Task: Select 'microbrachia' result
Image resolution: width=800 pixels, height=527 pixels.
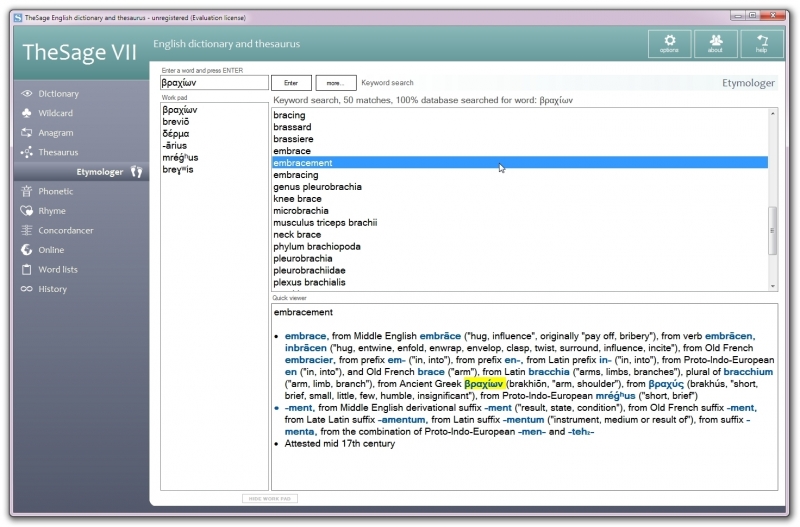Action: [519, 211]
